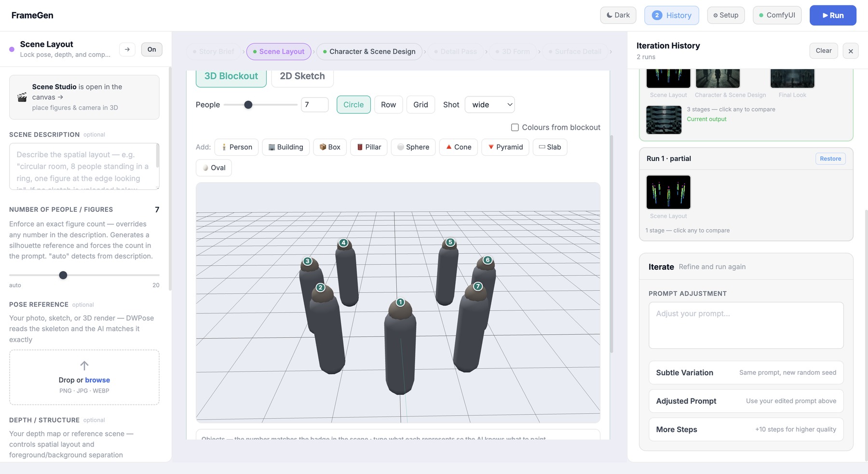Adjust the Number of People/Figures slider
868x474 pixels.
click(x=63, y=275)
